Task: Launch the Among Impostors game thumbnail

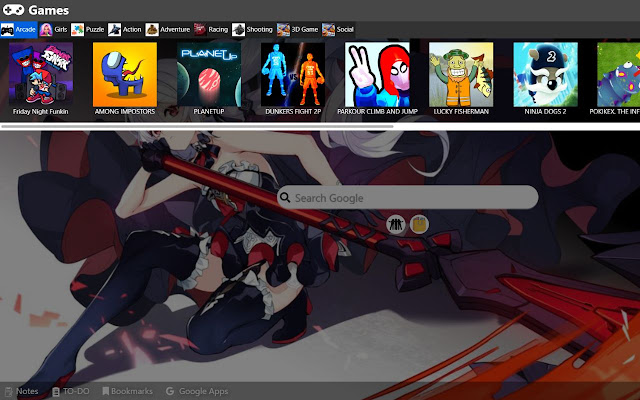Action: tap(125, 74)
